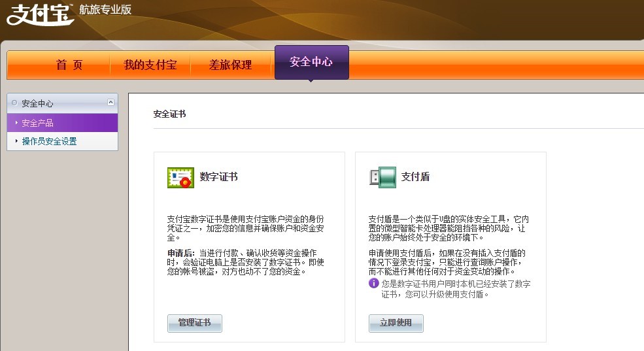Click the 数字证书 card title
The width and height of the screenshot is (644, 351).
click(218, 177)
